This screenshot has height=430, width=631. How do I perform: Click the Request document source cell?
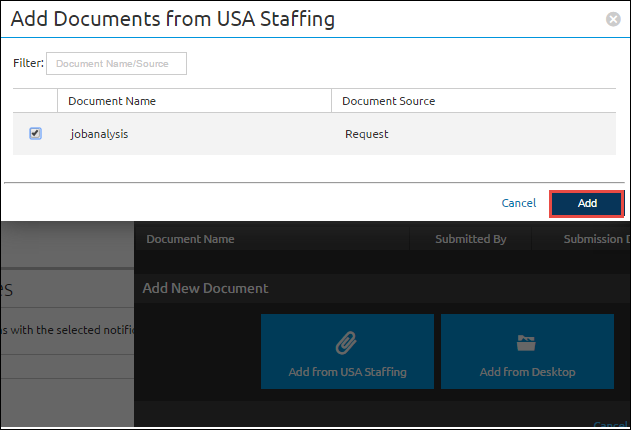click(x=367, y=134)
